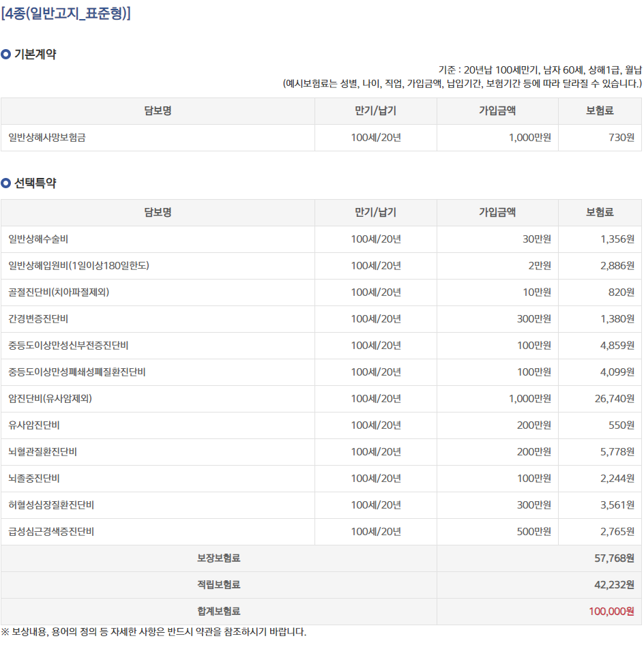Click the ※ 보상내용 footnote text
The width and height of the screenshot is (644, 645).
153,632
